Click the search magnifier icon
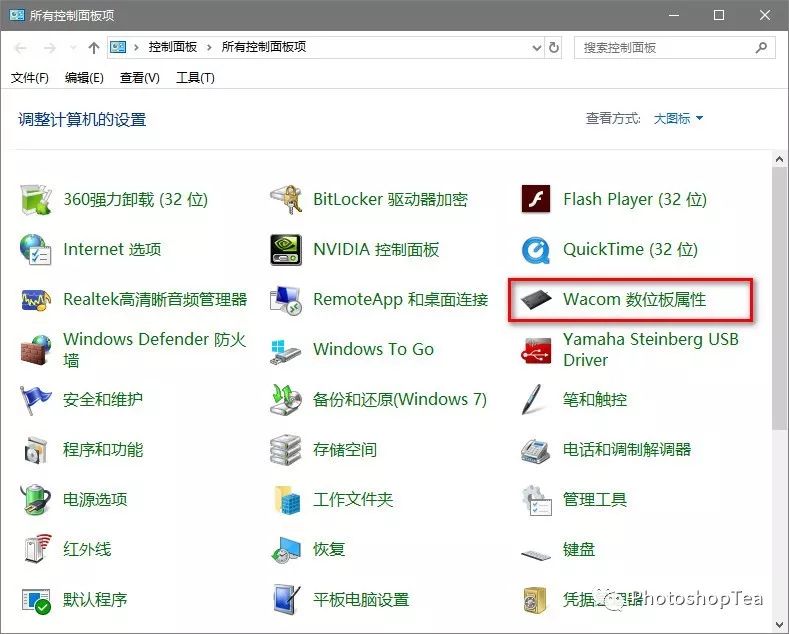789x634 pixels. (x=761, y=47)
